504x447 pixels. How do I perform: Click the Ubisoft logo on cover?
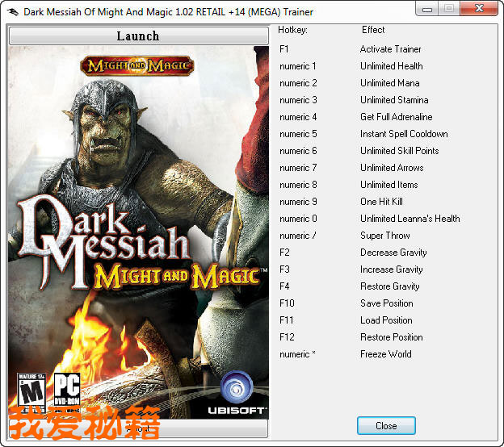click(237, 393)
